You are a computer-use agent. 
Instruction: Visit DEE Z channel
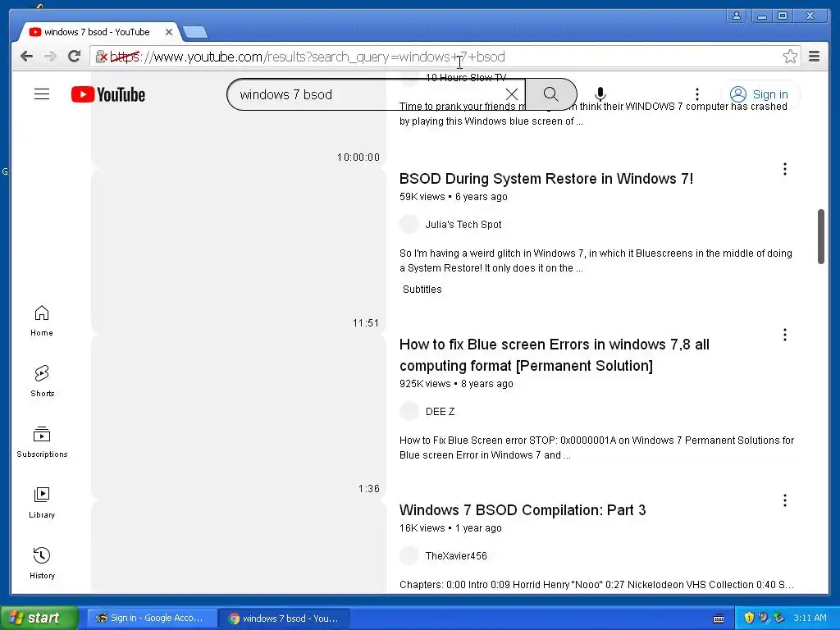pos(440,412)
